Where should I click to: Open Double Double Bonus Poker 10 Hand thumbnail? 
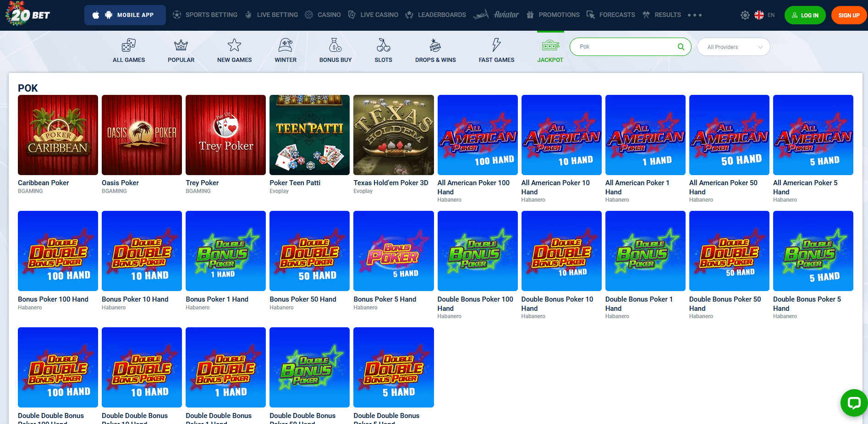142,367
